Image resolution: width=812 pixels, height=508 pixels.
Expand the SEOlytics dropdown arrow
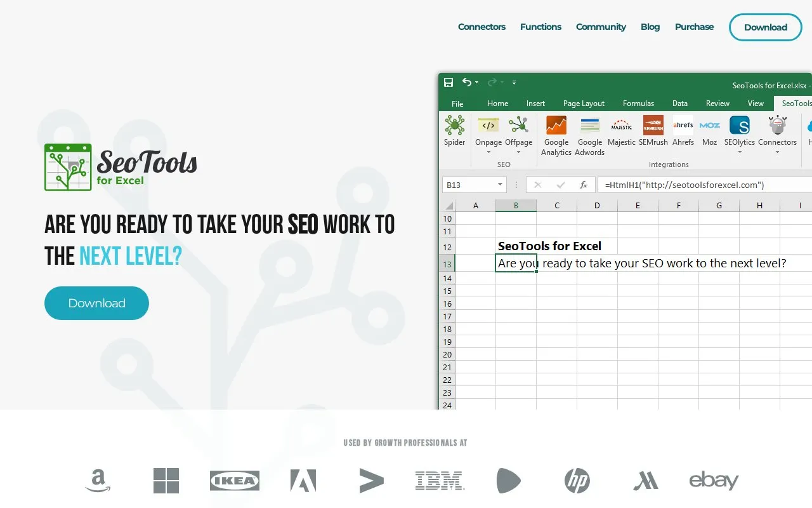(x=740, y=152)
